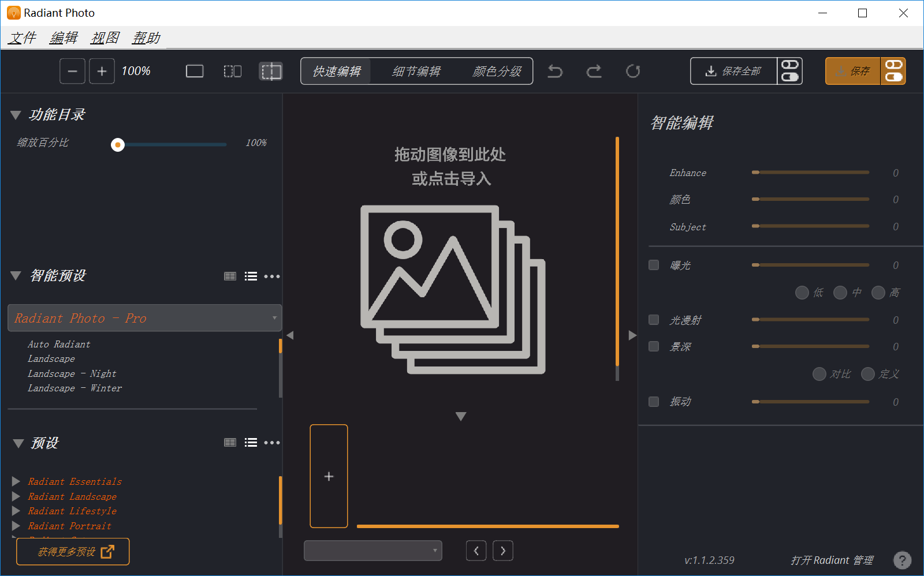
Task: Click the 颜色 slider track
Action: (x=810, y=199)
